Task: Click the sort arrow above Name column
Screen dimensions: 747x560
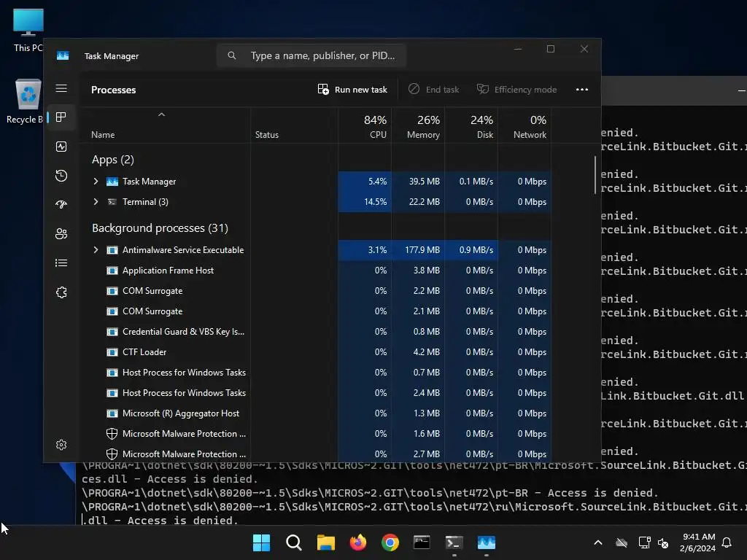Action: [x=161, y=114]
